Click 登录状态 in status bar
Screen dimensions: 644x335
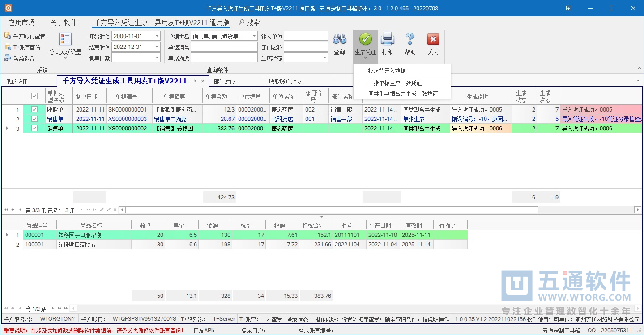point(297,319)
